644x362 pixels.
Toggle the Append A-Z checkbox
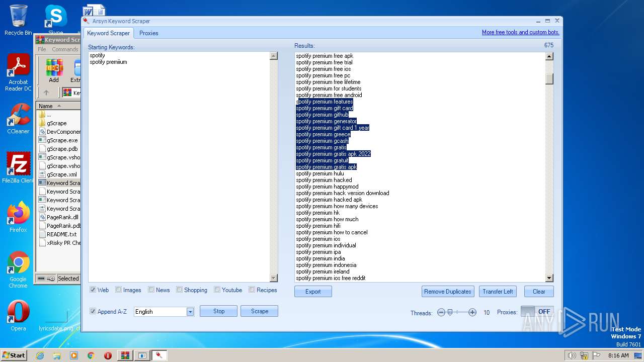click(93, 311)
